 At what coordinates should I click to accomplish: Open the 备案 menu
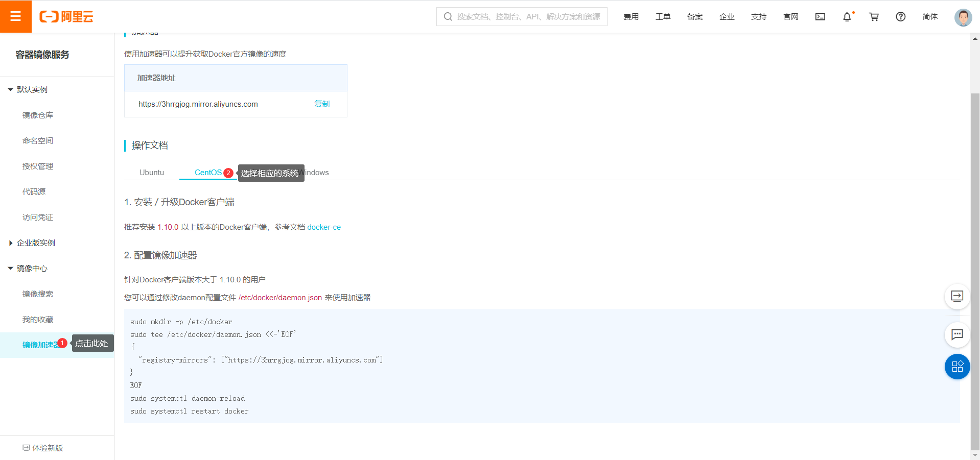coord(695,17)
